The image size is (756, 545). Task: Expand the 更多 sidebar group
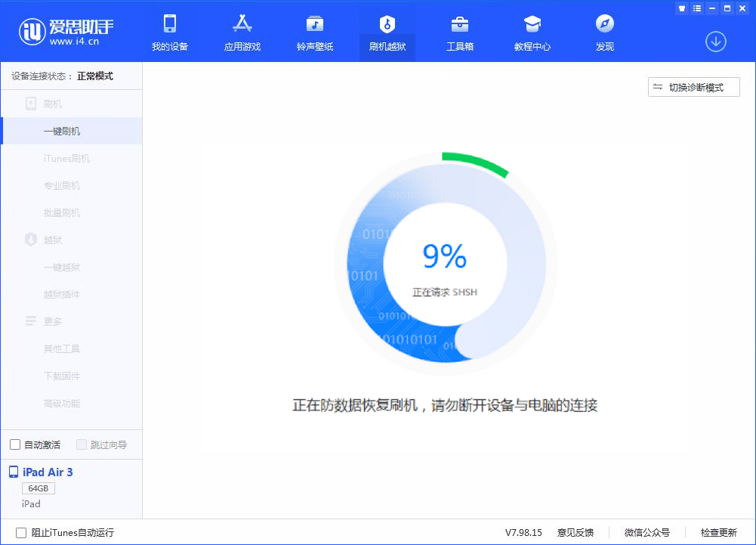tap(52, 321)
